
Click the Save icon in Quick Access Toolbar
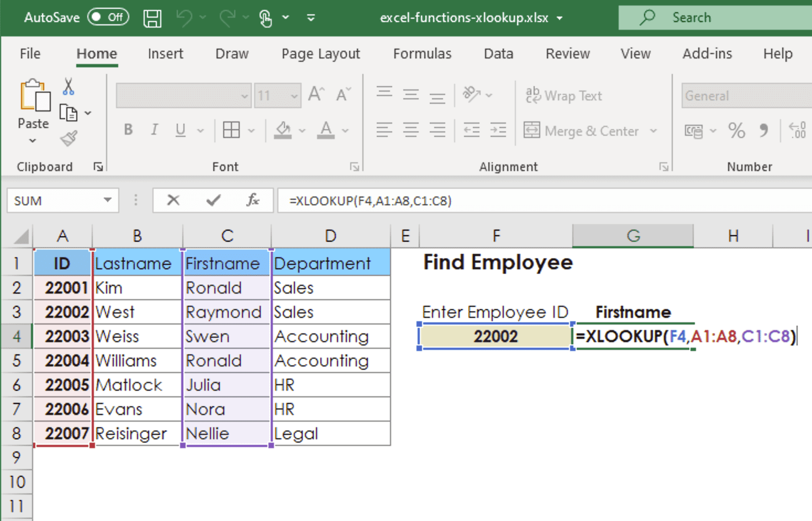tap(152, 17)
